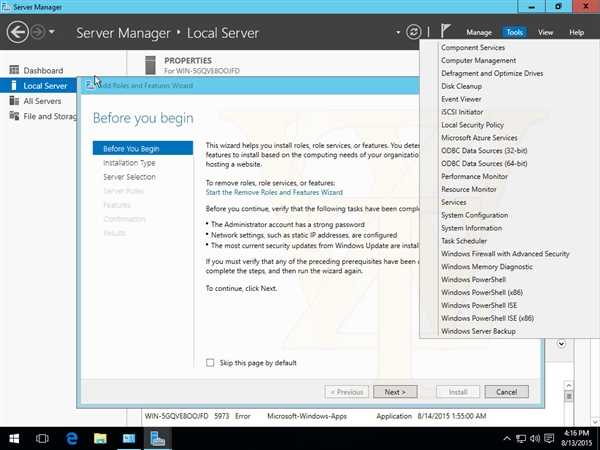Cancel the Add Roles and Features Wizard
Viewport: 600px width, 450px height.
click(506, 392)
